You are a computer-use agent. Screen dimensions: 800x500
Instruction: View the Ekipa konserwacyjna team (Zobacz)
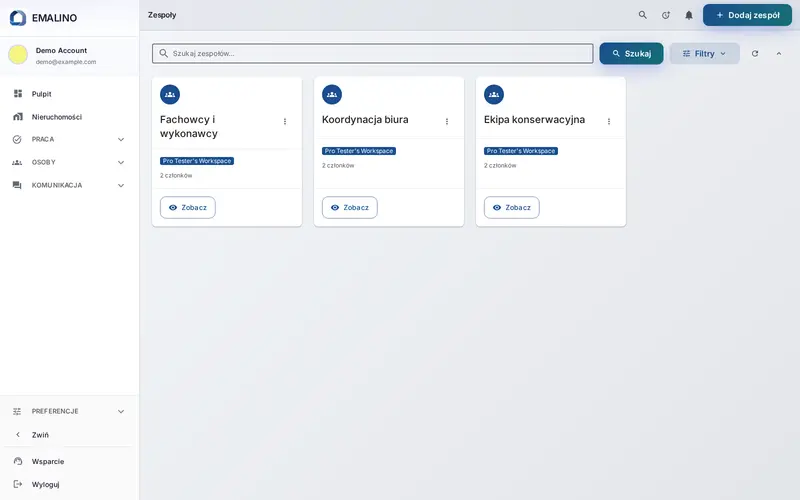[x=512, y=208]
